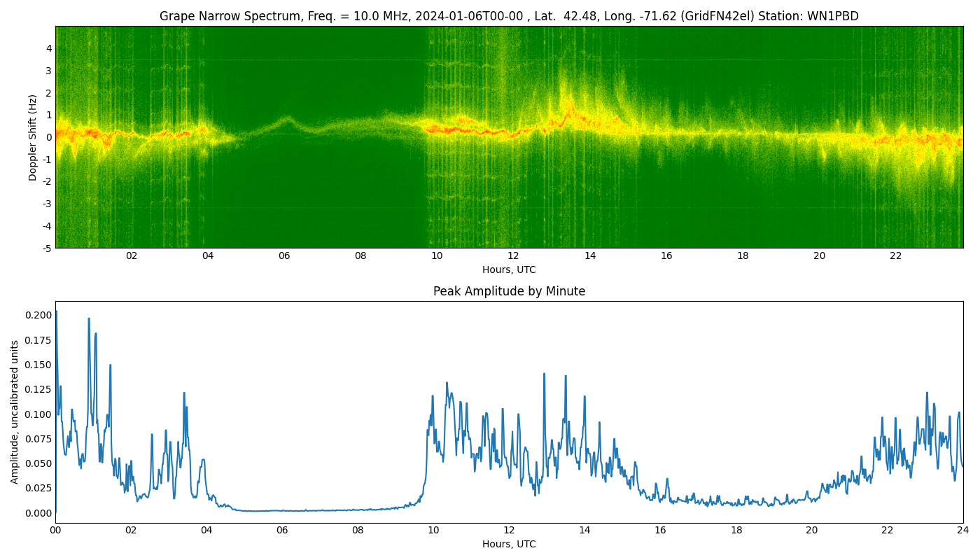This screenshot has width=980, height=560.
Task: Click the Doppler Shift (Hz) axis label
Action: click(33, 137)
